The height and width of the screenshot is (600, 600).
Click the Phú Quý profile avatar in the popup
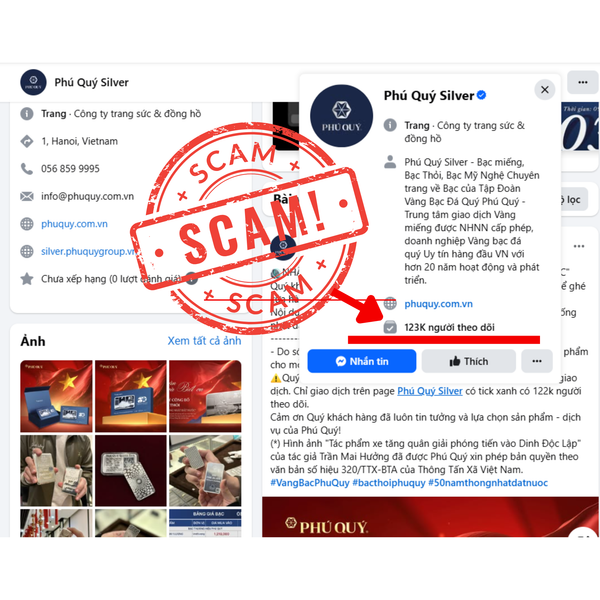[x=341, y=116]
